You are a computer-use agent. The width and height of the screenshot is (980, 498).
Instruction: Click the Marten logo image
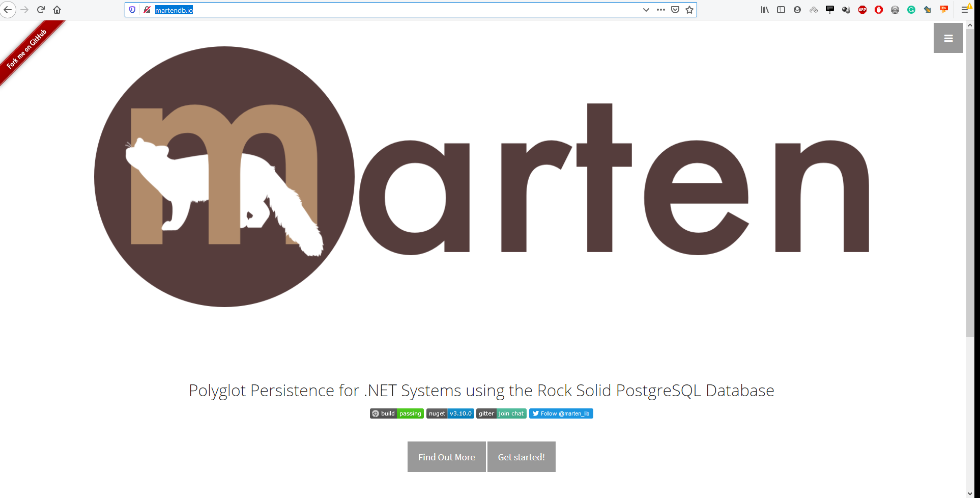(x=481, y=177)
